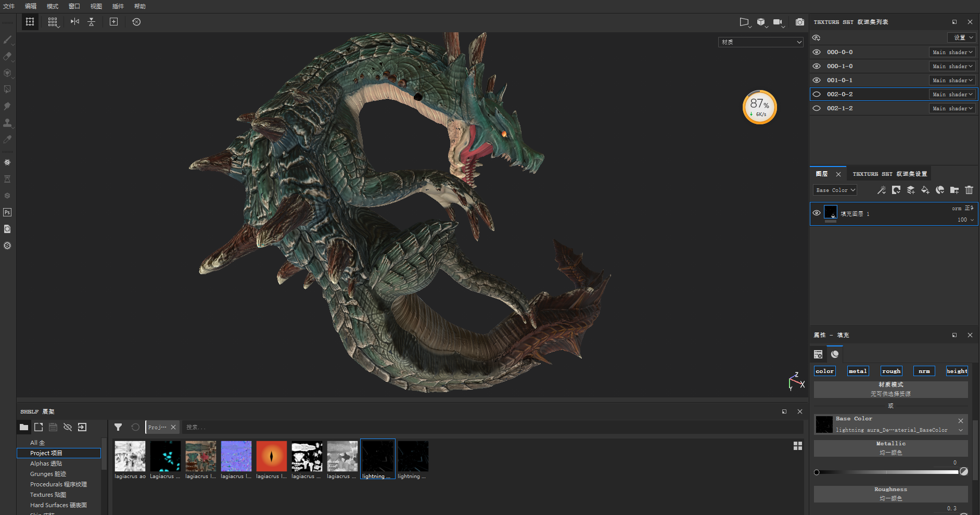The width and height of the screenshot is (980, 515).
Task: Hide texture set 000-0-0
Action: 817,52
